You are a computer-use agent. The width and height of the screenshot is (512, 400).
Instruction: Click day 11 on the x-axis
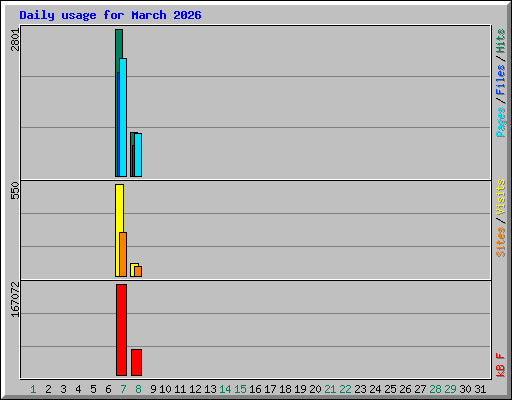point(180,389)
